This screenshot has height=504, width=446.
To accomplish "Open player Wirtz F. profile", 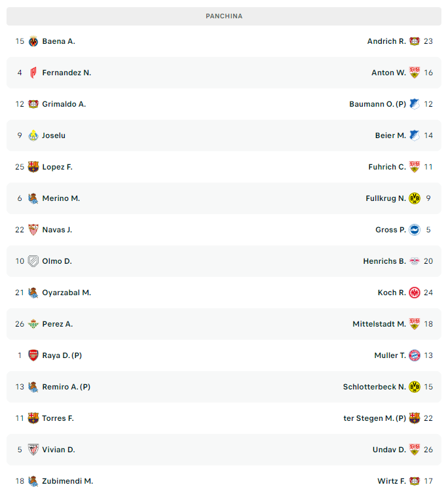I will [392, 481].
